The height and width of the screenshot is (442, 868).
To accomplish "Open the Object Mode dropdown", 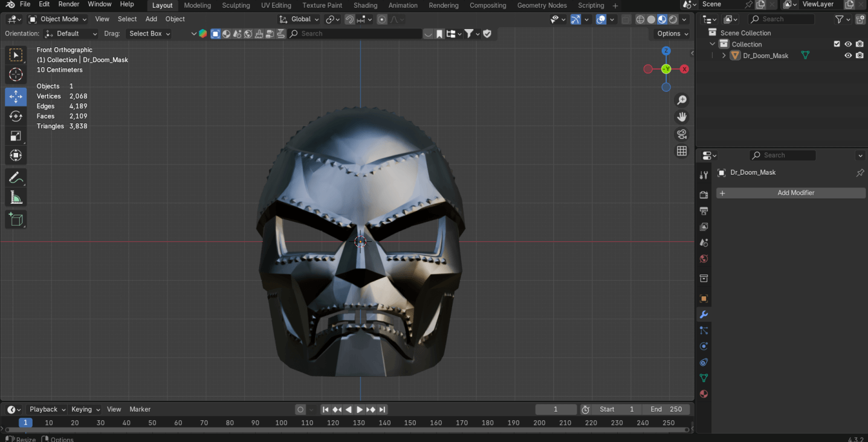I will point(58,19).
